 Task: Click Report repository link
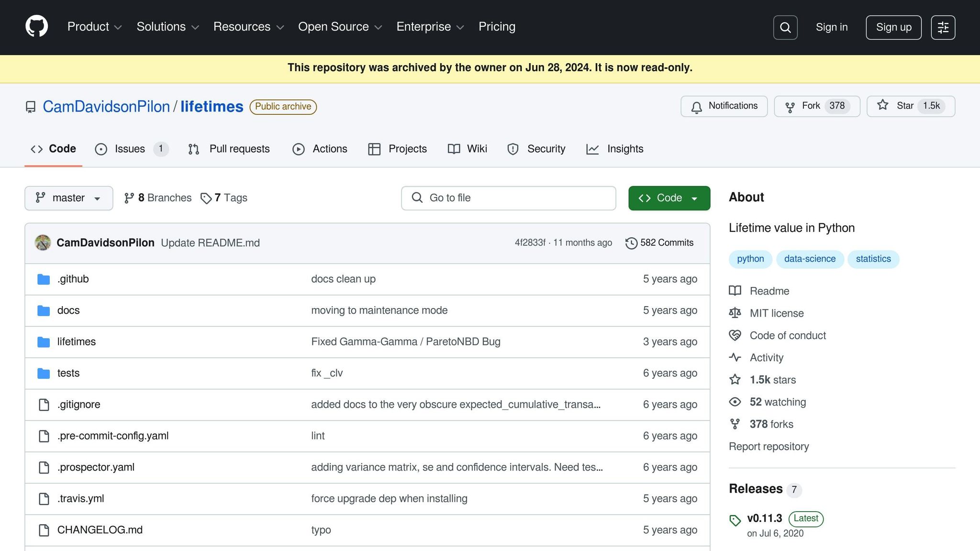[768, 446]
